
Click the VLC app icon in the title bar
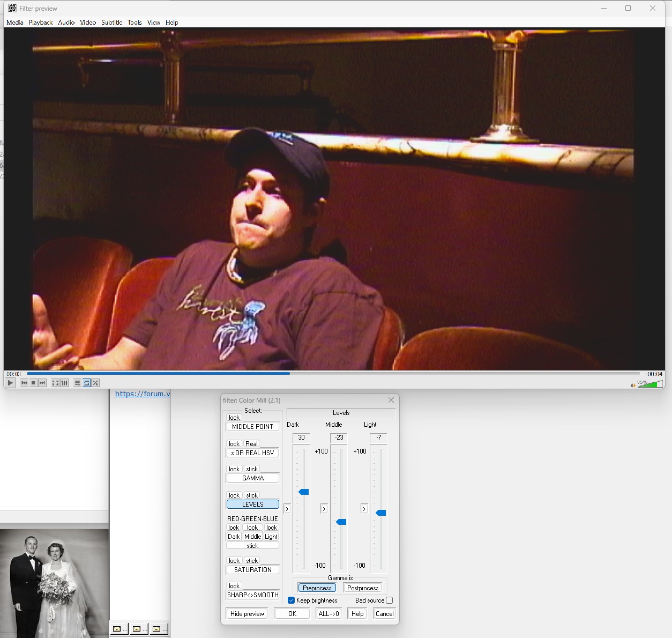tap(12, 8)
